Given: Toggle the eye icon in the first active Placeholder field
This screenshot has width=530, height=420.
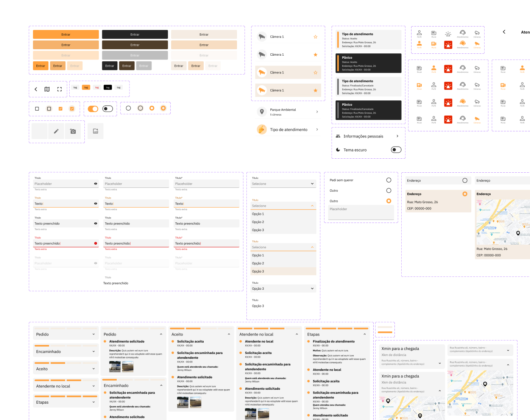Looking at the screenshot, I should point(95,184).
